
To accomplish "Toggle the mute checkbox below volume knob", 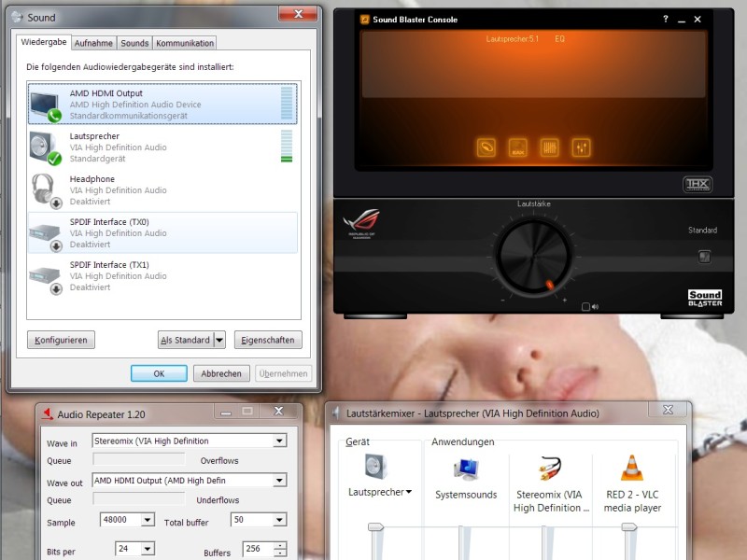I will point(586,307).
